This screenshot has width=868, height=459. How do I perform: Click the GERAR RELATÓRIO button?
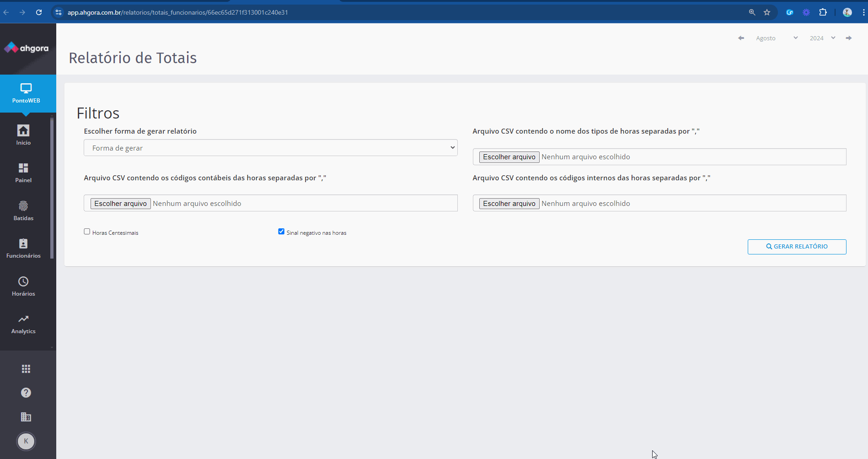[x=797, y=247]
